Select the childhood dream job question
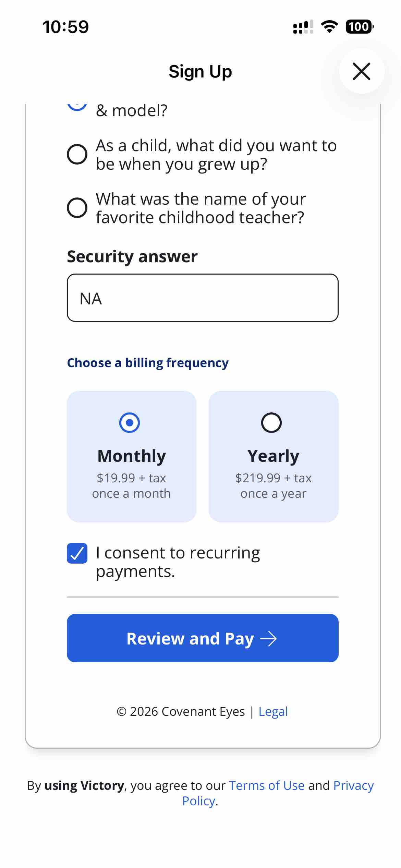The image size is (401, 868). point(77,154)
